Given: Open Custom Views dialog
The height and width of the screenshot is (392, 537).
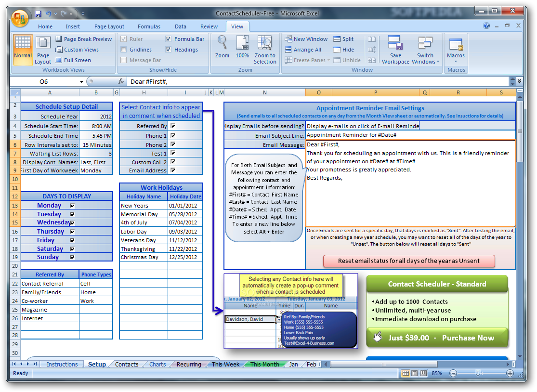Looking at the screenshot, I should (x=77, y=50).
